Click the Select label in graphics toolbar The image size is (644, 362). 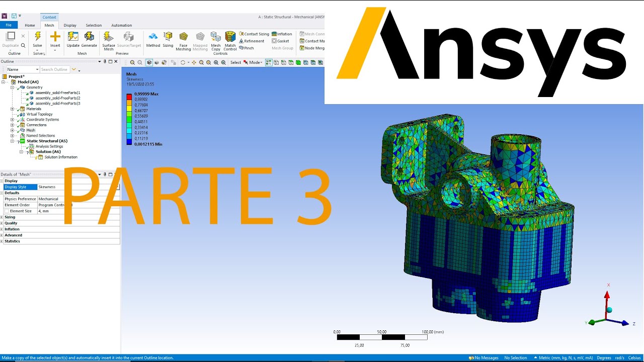(235, 62)
